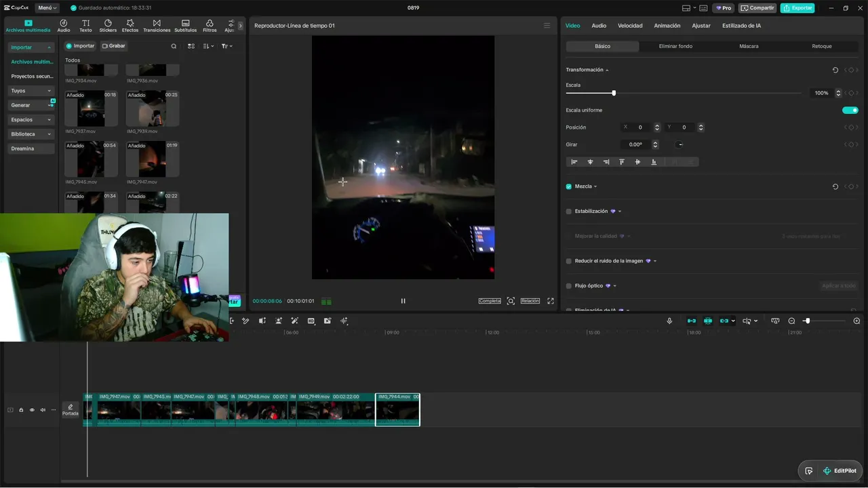The height and width of the screenshot is (488, 868).
Task: Open the EditPilot assistant
Action: click(840, 471)
